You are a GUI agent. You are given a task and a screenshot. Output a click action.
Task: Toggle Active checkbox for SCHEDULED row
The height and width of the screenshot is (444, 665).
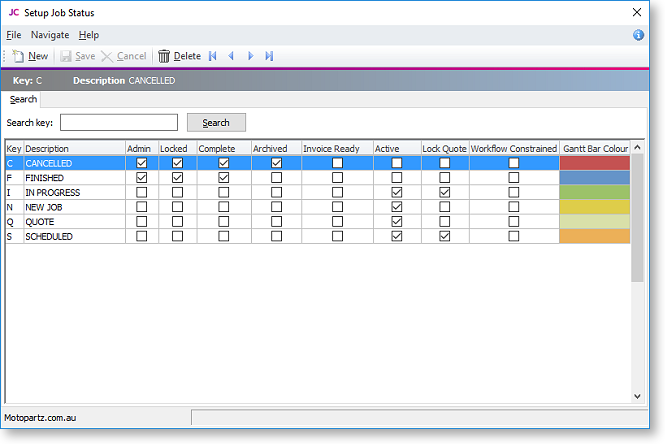pos(397,237)
